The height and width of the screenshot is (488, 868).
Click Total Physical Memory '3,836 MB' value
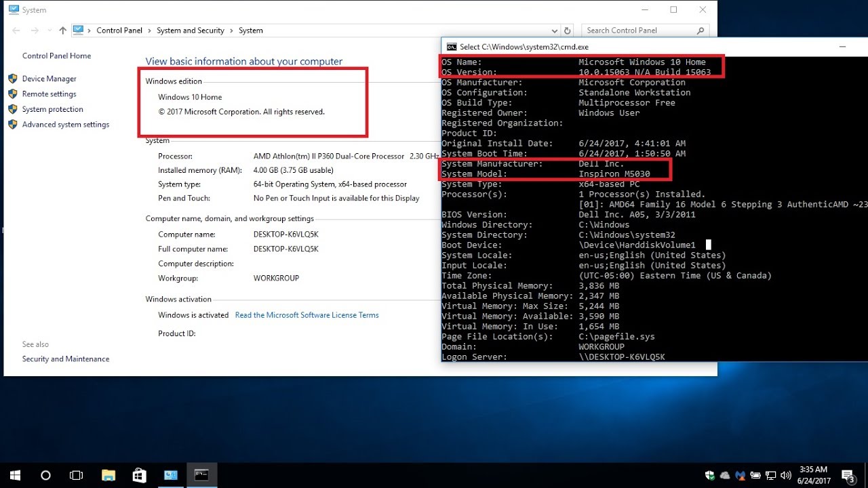(x=599, y=286)
